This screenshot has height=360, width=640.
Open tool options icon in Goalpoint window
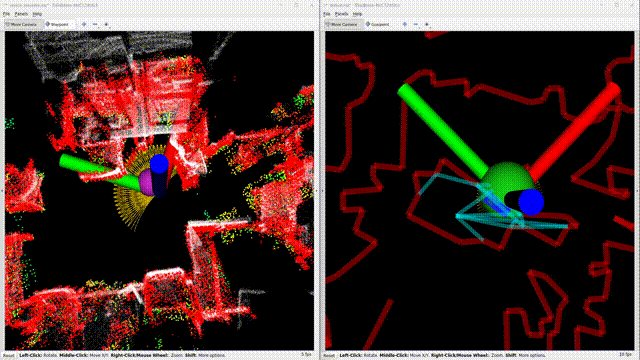(x=427, y=24)
